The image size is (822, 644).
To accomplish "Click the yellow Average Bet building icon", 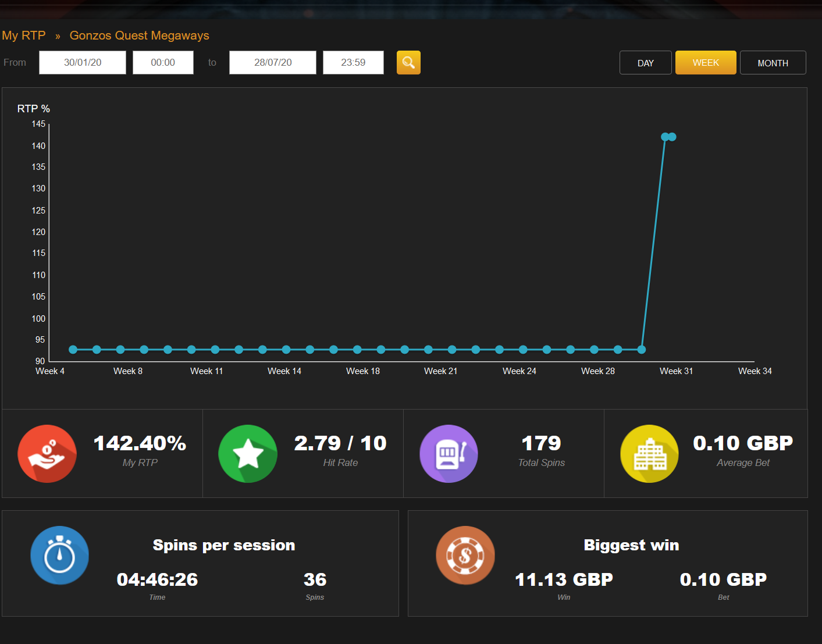I will click(x=650, y=454).
